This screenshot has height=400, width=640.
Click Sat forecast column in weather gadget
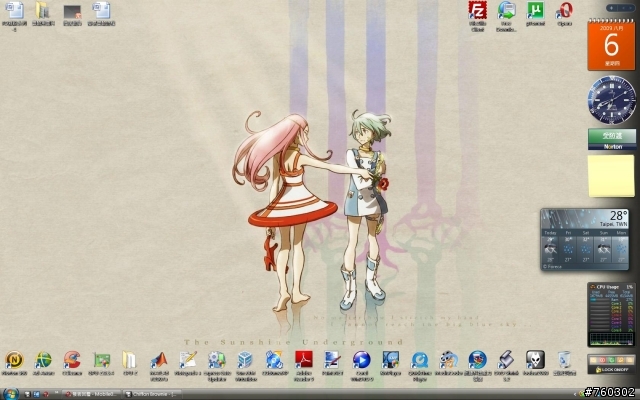(x=586, y=247)
